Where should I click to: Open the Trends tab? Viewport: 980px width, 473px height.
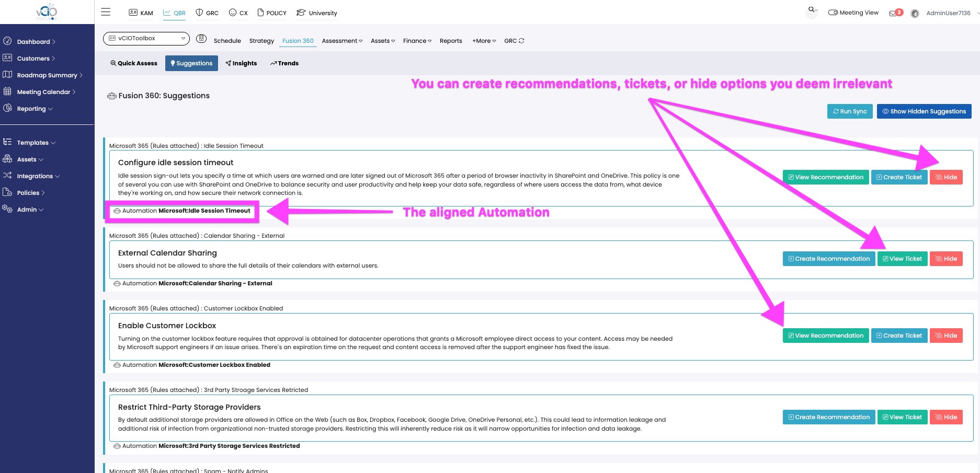click(x=284, y=63)
